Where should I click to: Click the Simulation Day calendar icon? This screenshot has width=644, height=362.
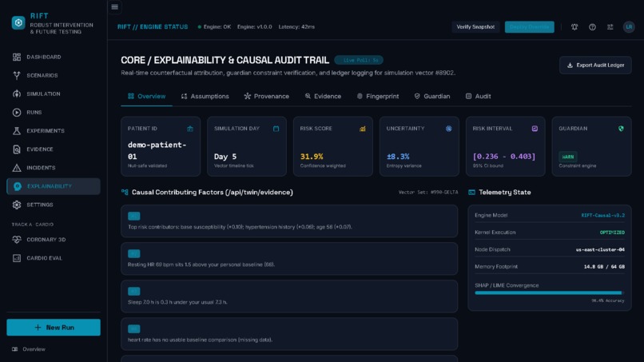point(276,129)
